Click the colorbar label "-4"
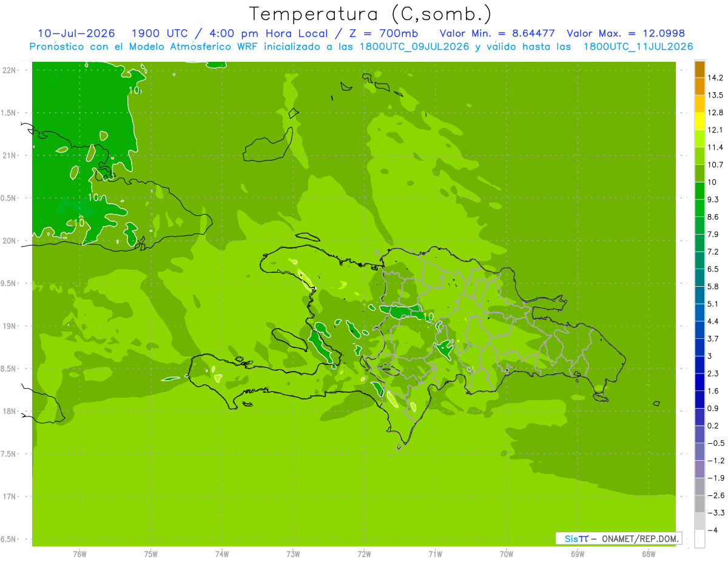Screen dimensions: 728x562 [712, 530]
